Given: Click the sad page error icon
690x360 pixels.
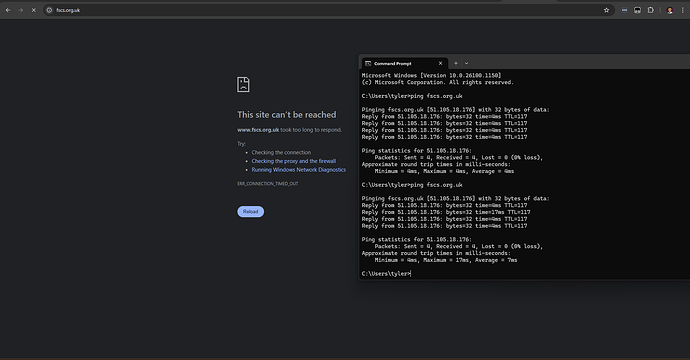Looking at the screenshot, I should coord(243,84).
